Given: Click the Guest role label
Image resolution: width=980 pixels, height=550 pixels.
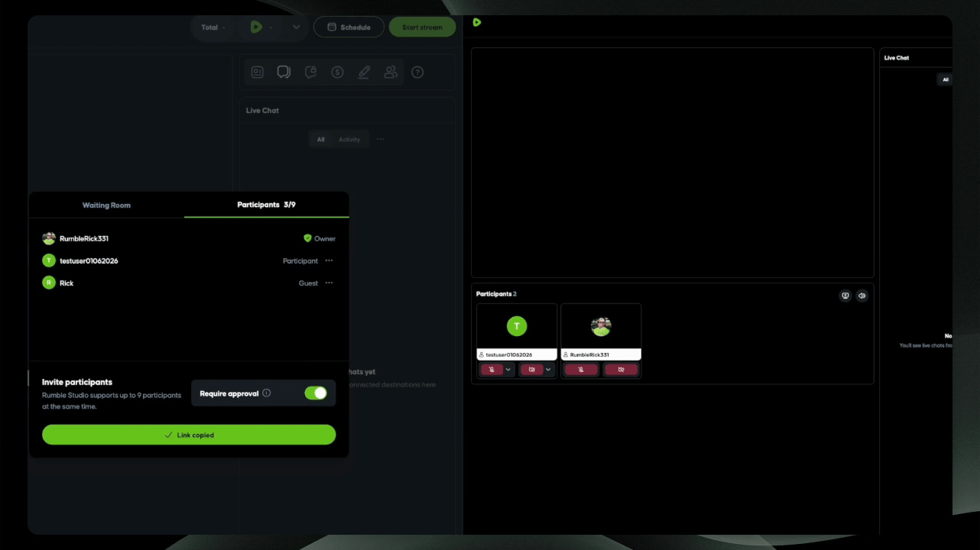Looking at the screenshot, I should (308, 283).
